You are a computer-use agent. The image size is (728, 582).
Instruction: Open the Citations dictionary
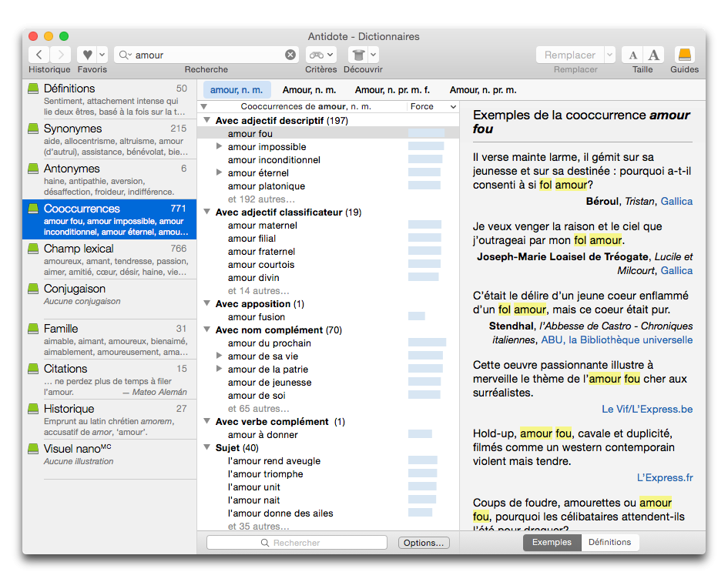pyautogui.click(x=109, y=380)
